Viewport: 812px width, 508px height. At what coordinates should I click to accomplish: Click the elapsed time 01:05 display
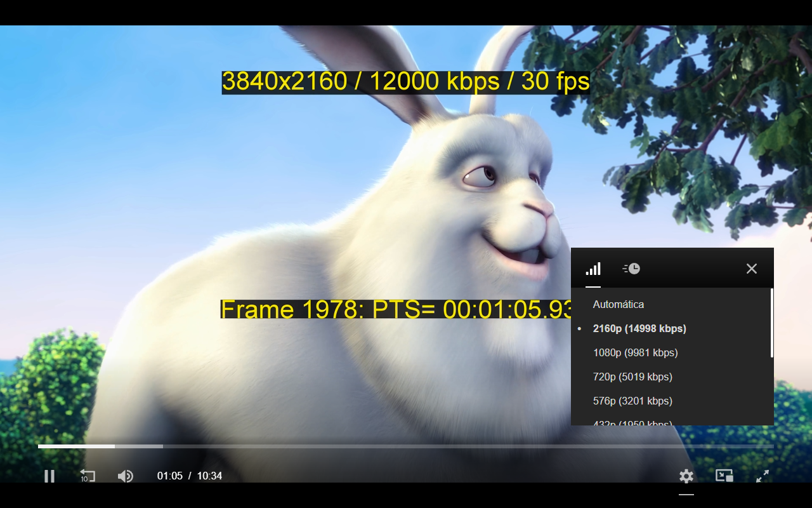169,476
